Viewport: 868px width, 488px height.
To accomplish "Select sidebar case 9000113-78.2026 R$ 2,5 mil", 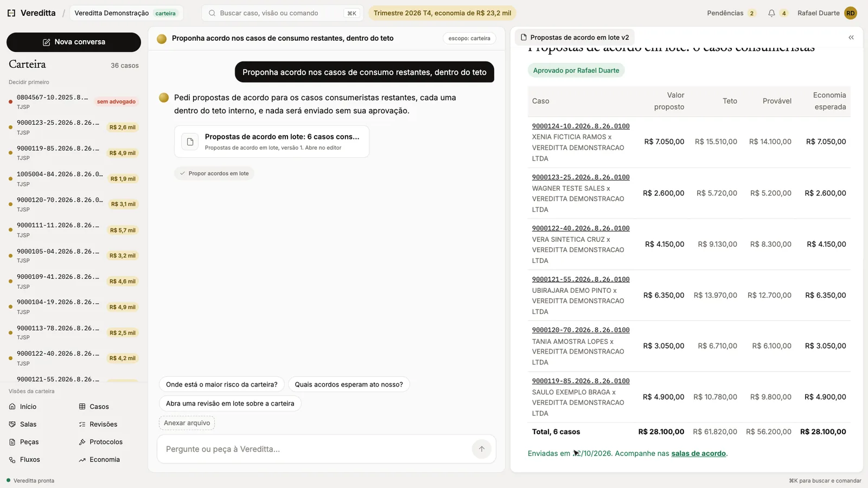I will (74, 332).
